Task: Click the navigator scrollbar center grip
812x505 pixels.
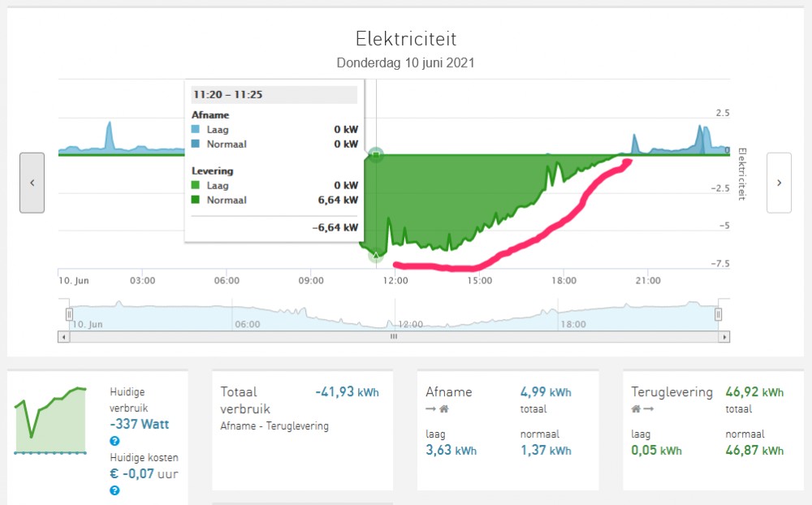Action: (x=394, y=336)
